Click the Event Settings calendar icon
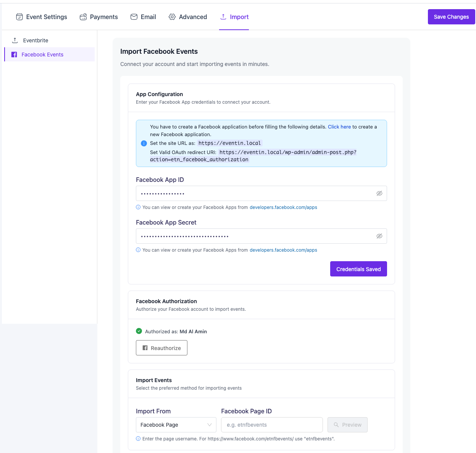This screenshot has height=453, width=476. [x=19, y=17]
